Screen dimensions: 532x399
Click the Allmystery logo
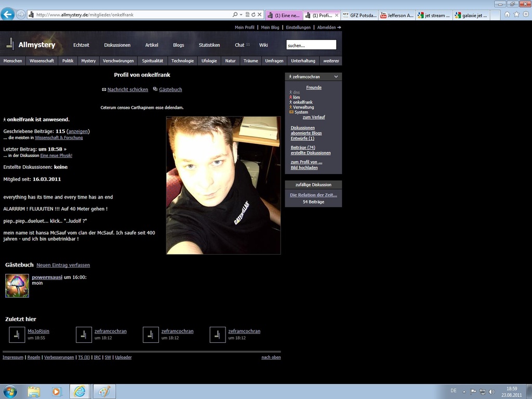[x=31, y=45]
